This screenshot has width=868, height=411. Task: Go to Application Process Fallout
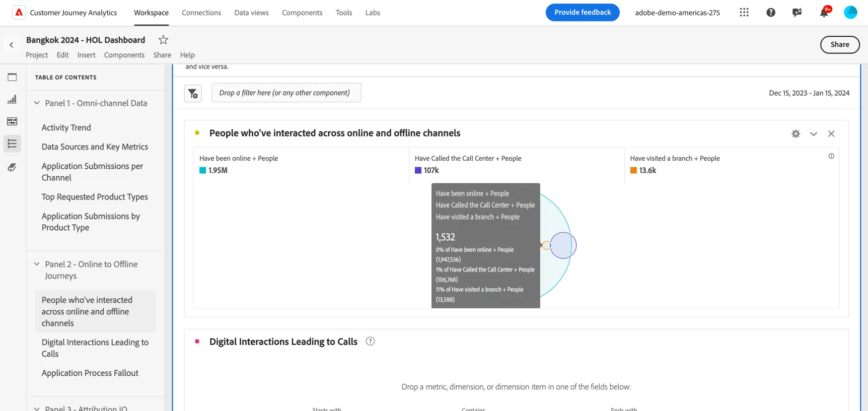click(90, 373)
